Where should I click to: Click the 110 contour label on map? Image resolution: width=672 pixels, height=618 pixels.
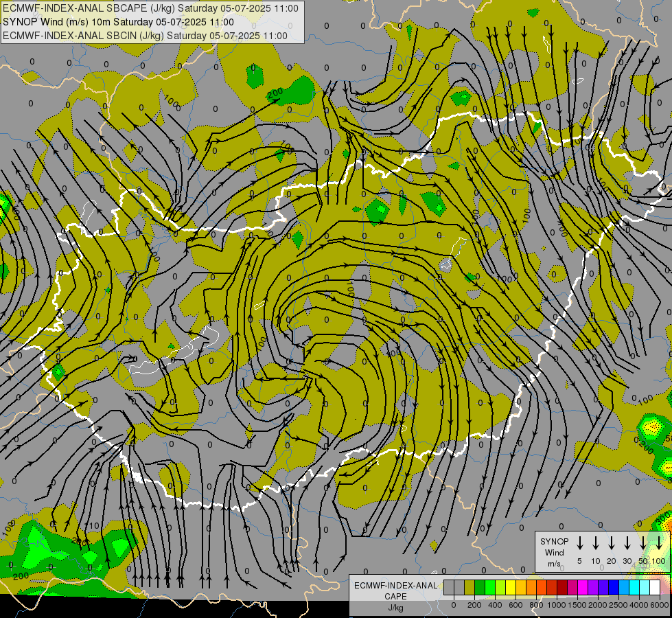[92, 526]
